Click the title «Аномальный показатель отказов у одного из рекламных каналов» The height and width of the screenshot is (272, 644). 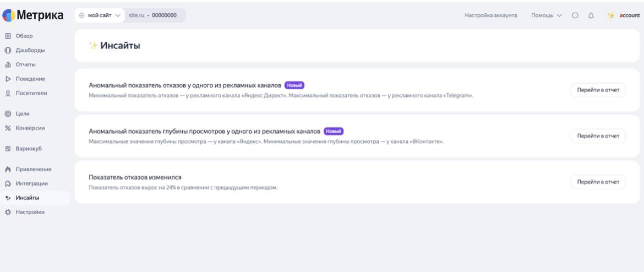[185, 85]
